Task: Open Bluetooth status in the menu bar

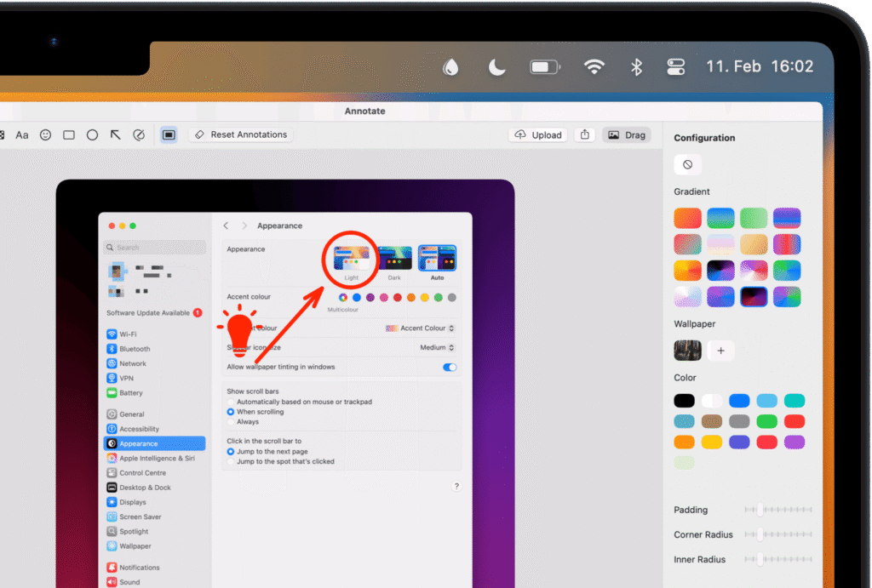Action: (636, 66)
